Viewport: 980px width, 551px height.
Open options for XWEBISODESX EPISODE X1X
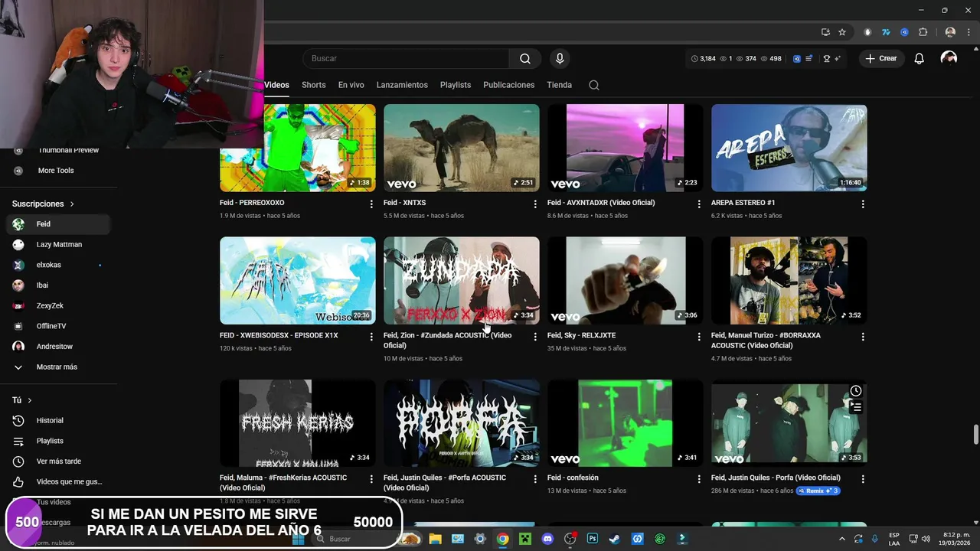click(371, 337)
